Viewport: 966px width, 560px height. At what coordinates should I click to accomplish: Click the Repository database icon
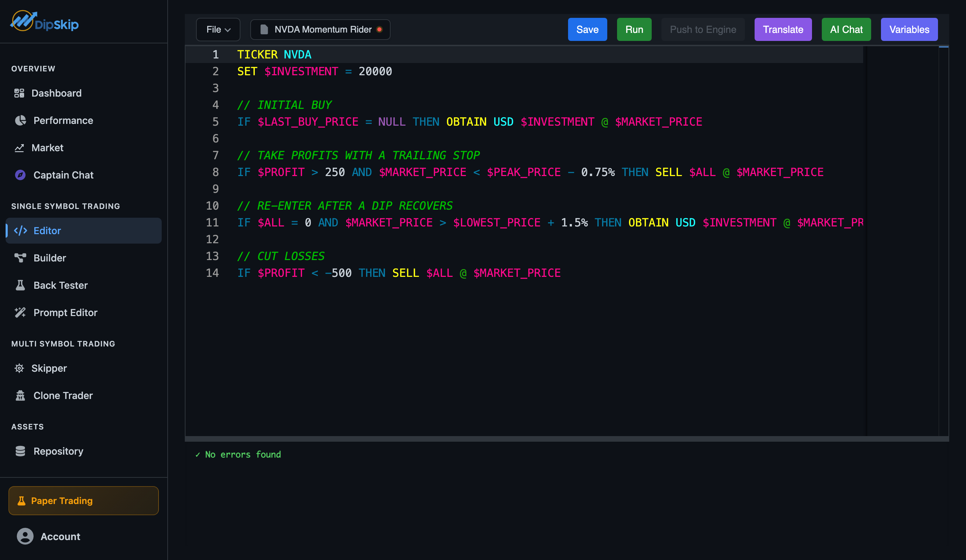(x=20, y=451)
